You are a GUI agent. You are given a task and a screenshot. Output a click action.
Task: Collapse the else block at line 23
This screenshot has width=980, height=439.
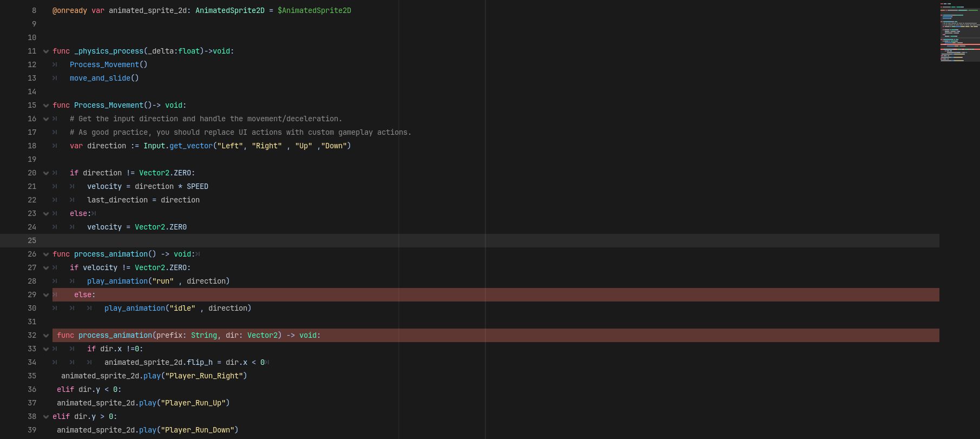46,214
